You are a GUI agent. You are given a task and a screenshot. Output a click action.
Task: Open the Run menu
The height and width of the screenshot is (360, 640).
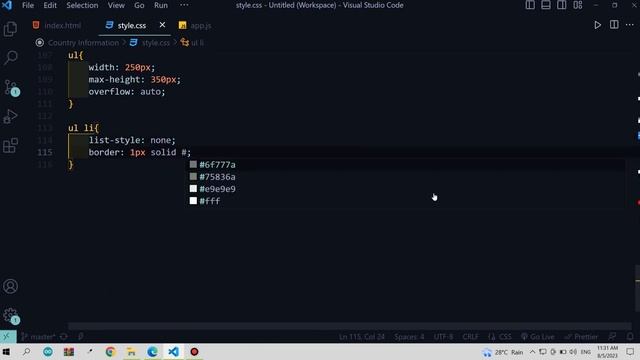(160, 5)
